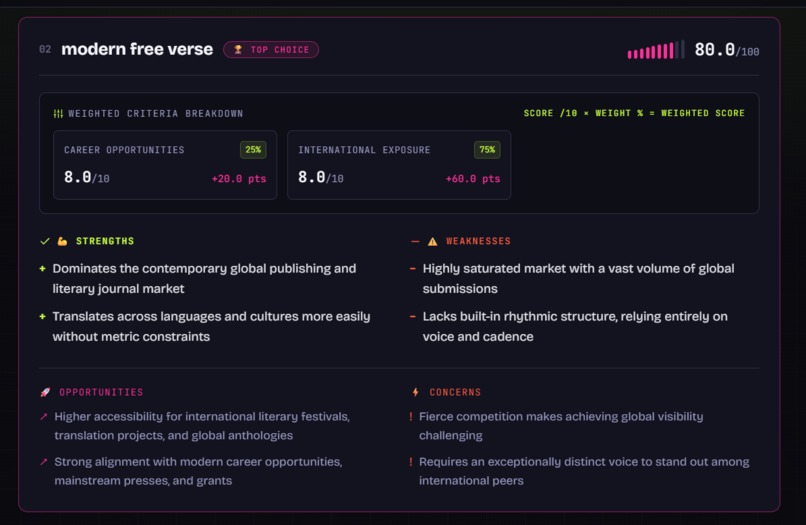This screenshot has width=806, height=525.
Task: Click the strength 'Translates across languages and cultures'
Action: 211,327
